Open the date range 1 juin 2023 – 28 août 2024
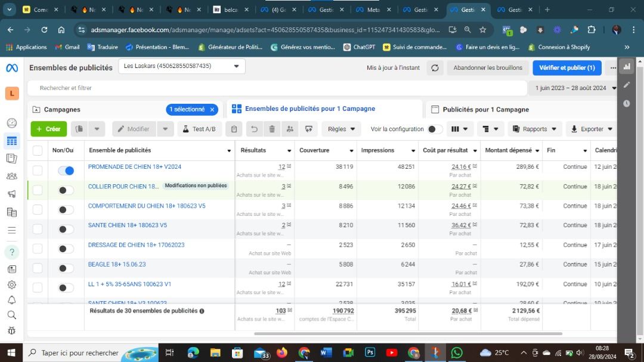The image size is (644, 362). pyautogui.click(x=575, y=88)
